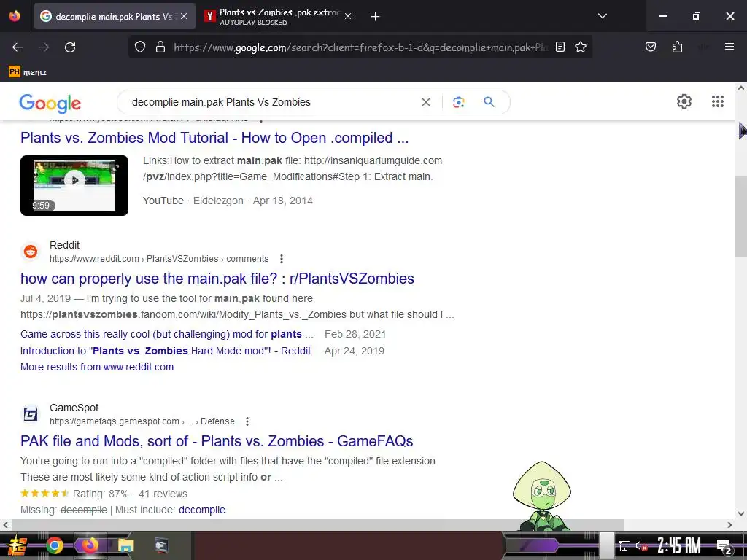Open the Firefox extensions menu
Viewport: 747px width, 560px height.
(x=677, y=47)
